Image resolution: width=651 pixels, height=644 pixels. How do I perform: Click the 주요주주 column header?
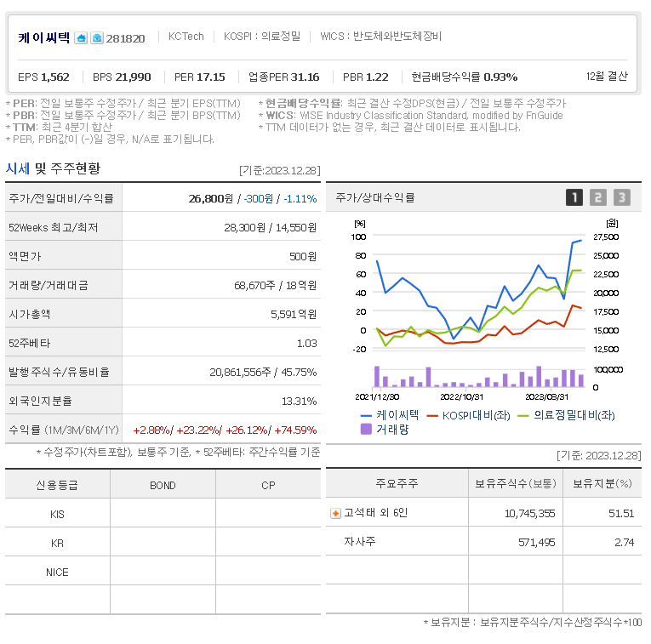coord(397,483)
